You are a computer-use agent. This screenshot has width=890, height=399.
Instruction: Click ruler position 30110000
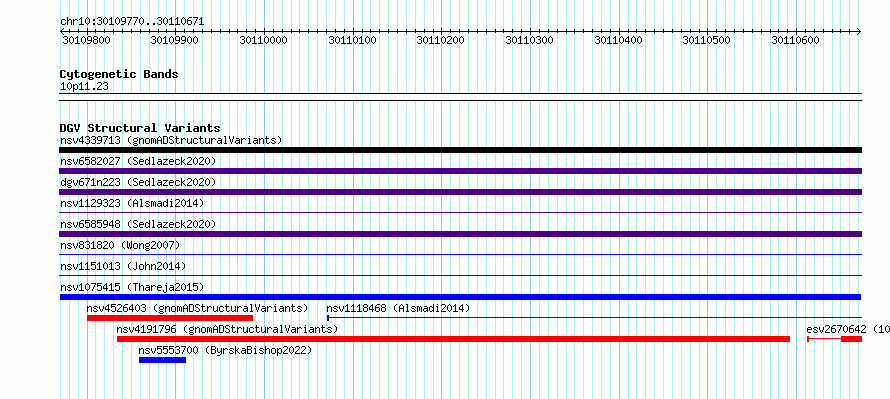(263, 40)
